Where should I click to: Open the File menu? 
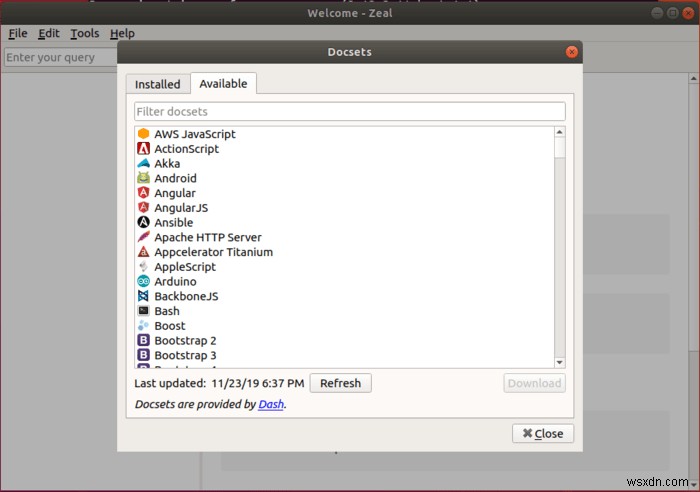(18, 33)
